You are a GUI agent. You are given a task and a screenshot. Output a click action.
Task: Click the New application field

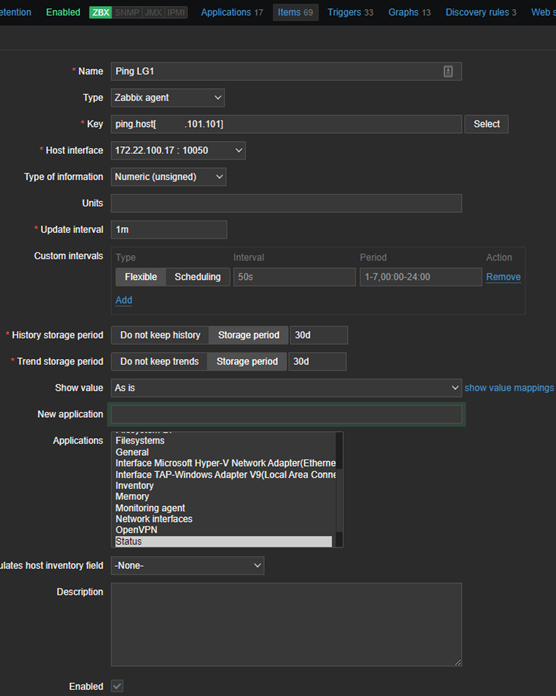tap(286, 414)
